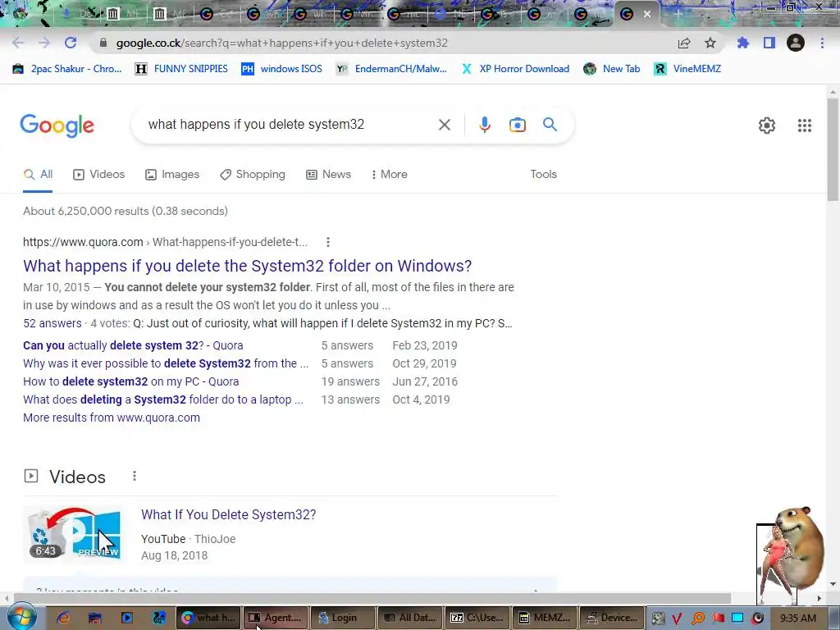Select the All results tab
This screenshot has height=630, width=840.
point(38,175)
